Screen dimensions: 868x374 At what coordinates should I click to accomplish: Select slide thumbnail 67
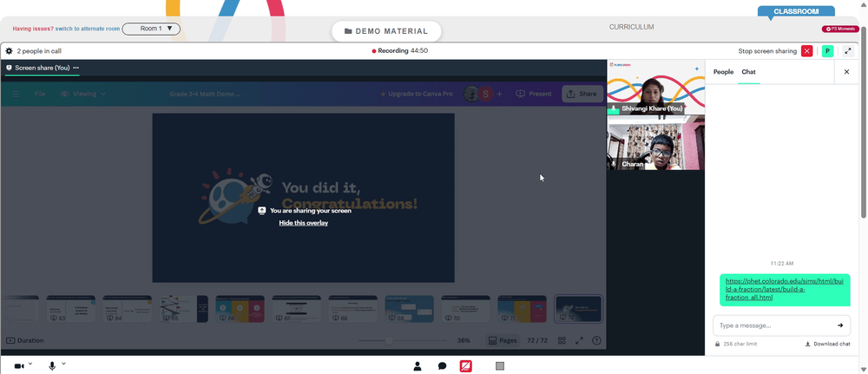(296, 309)
